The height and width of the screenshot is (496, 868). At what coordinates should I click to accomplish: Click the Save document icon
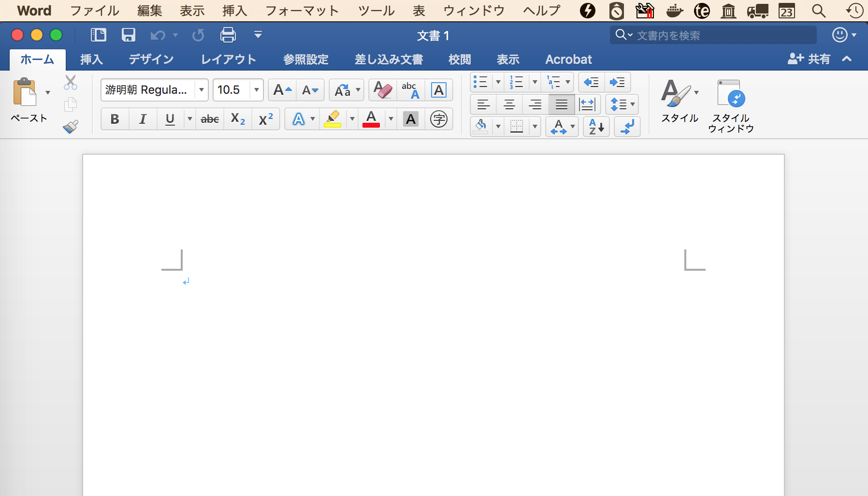click(x=128, y=35)
